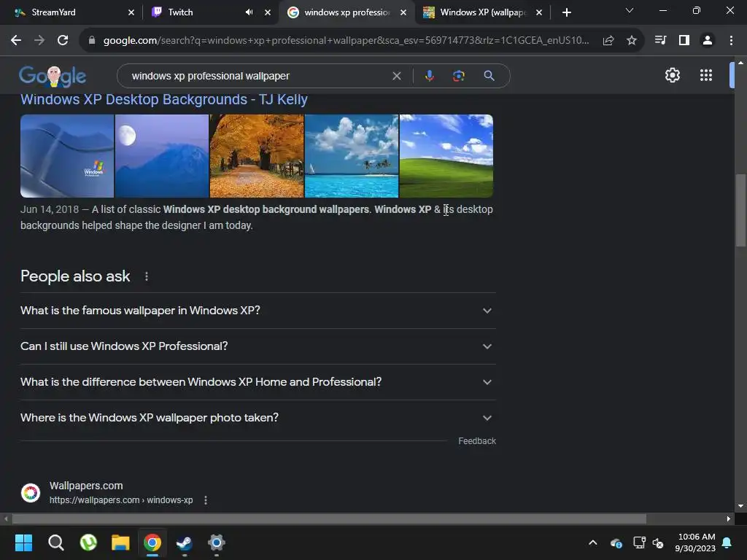Viewport: 747px width, 560px height.
Task: Open Chrome side panel
Action: [x=684, y=41]
